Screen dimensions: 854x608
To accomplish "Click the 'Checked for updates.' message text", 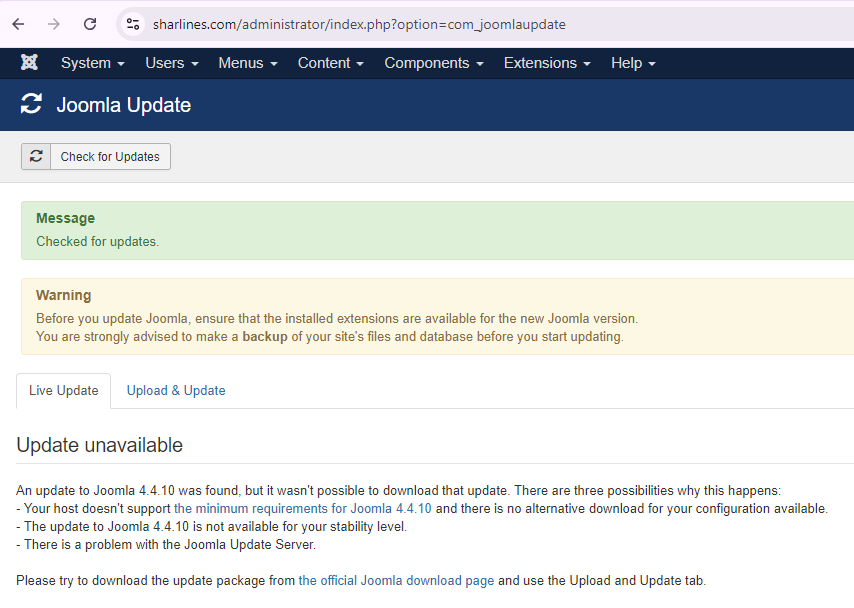I will pos(97,241).
